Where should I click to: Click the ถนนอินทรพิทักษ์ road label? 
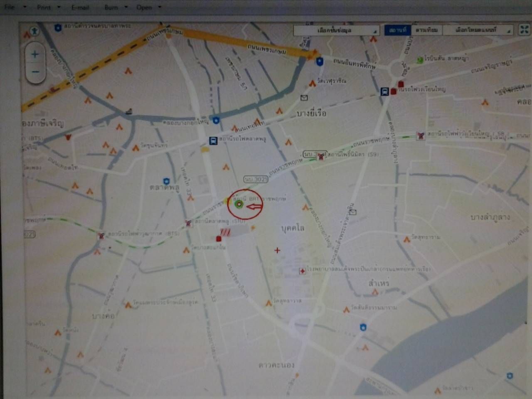coord(354,63)
